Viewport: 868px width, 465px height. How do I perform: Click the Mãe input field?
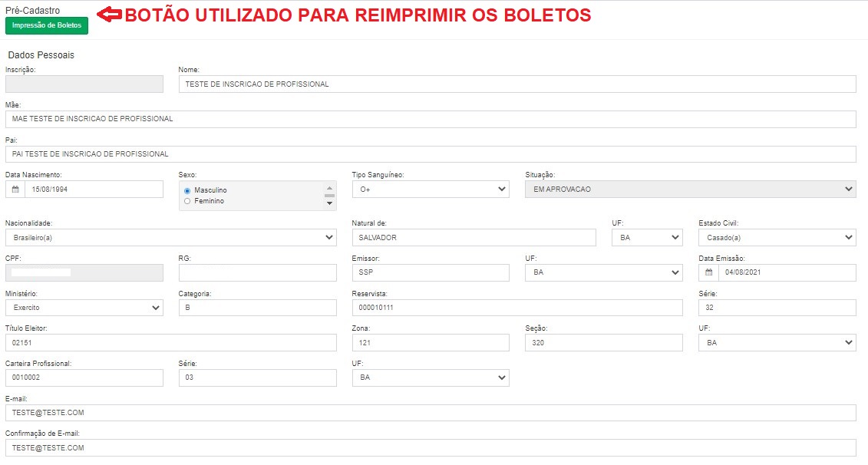tap(431, 119)
